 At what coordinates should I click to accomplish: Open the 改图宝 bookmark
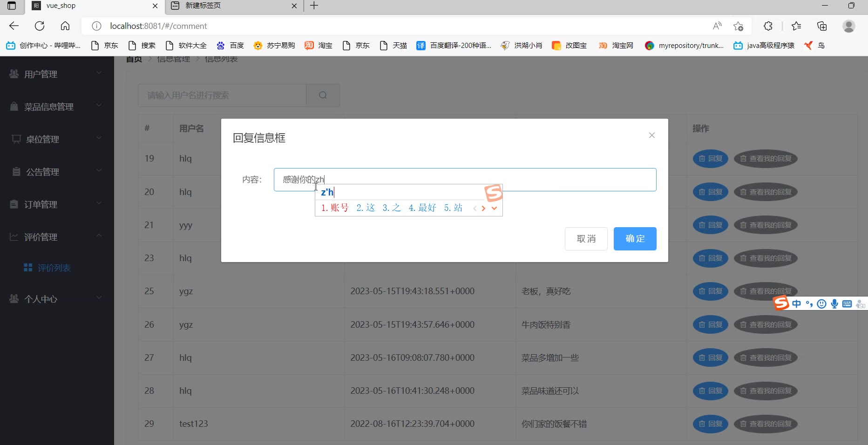569,45
